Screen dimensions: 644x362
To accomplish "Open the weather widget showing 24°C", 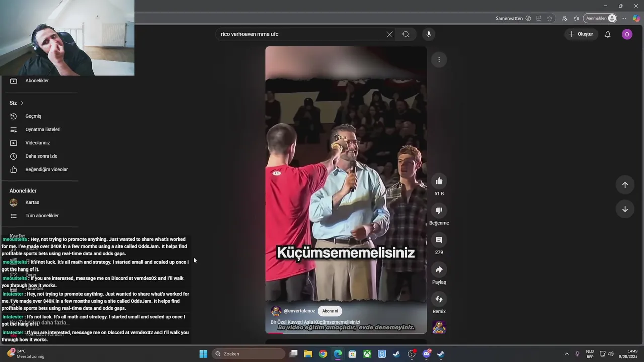I will 25,354.
